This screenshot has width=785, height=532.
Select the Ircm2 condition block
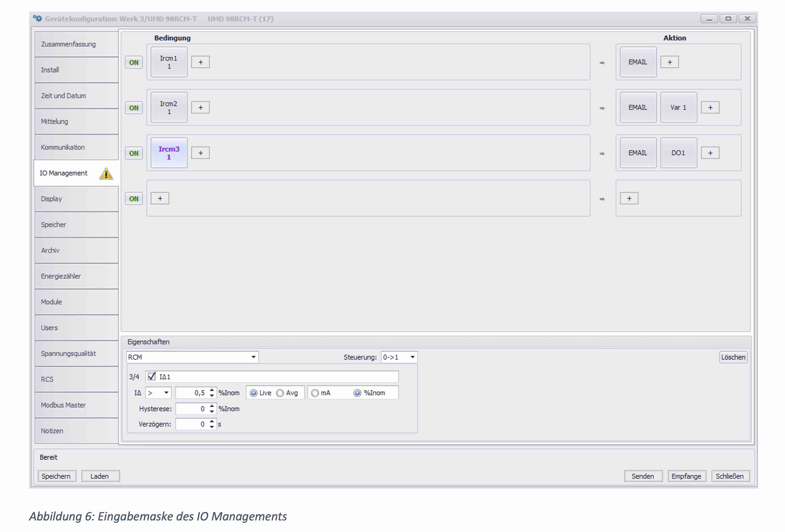pos(169,107)
